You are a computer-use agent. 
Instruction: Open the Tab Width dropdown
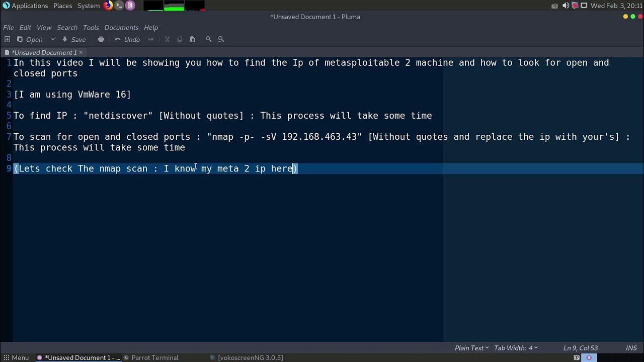[516, 347]
